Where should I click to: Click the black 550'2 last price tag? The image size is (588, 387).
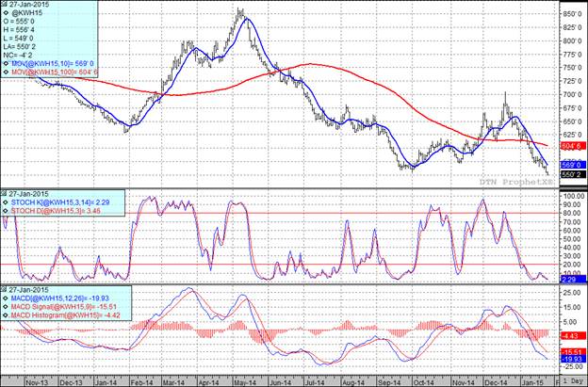point(573,174)
